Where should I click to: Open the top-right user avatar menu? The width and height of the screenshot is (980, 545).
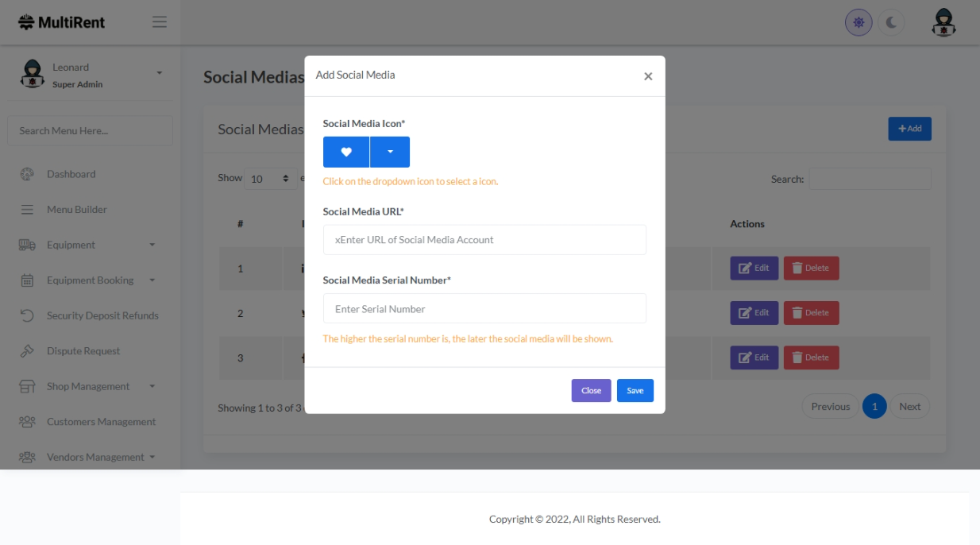(943, 23)
